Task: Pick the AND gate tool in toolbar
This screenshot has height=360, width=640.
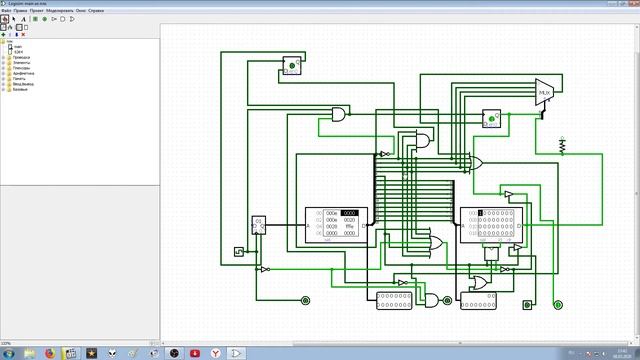Action: point(63,19)
